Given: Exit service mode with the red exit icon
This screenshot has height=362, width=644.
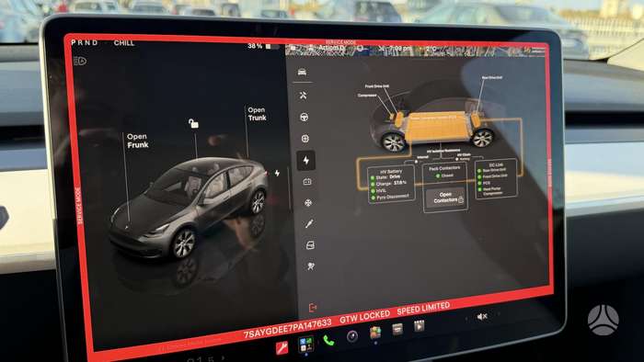Looking at the screenshot, I should point(313,308).
